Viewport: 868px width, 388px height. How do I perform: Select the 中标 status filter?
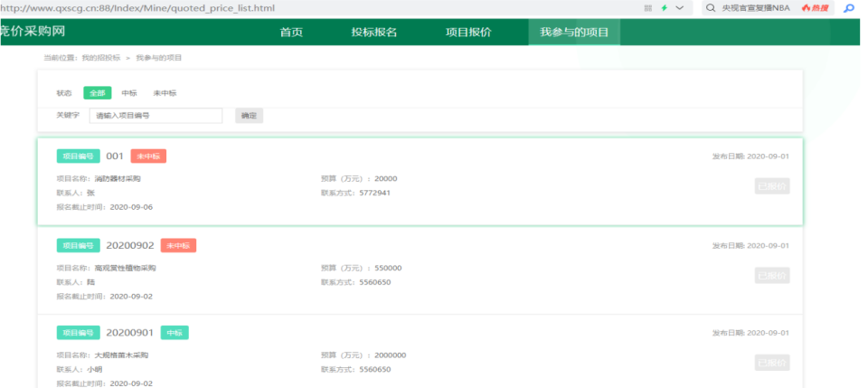click(x=129, y=93)
